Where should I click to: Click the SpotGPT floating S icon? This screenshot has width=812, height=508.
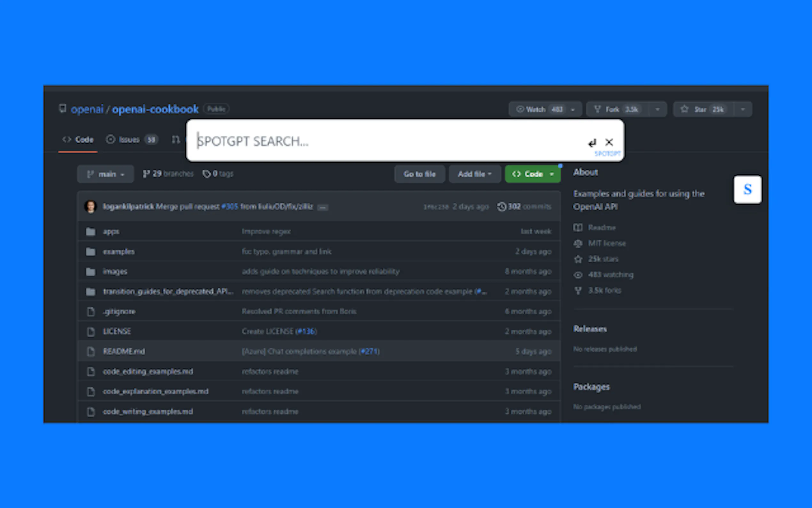point(747,189)
